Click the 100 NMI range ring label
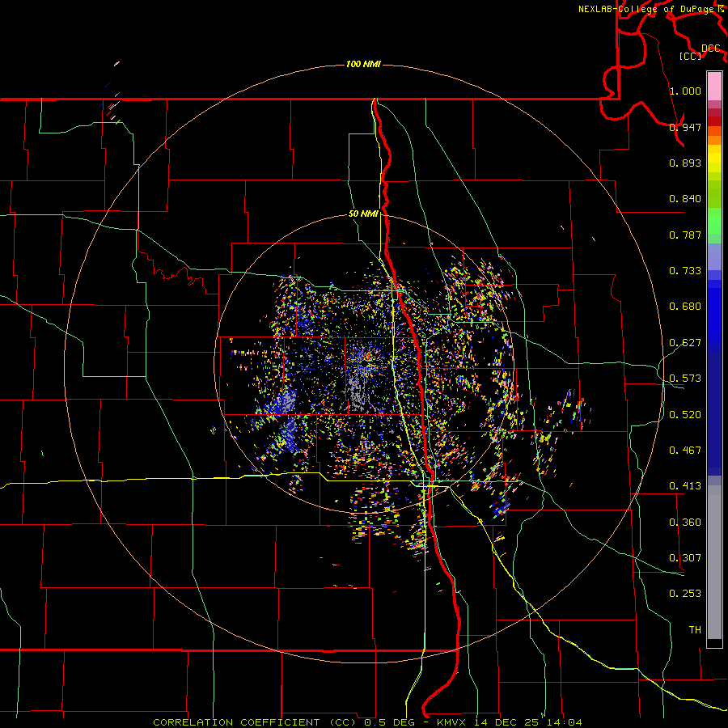This screenshot has height=728, width=728. coord(363,64)
